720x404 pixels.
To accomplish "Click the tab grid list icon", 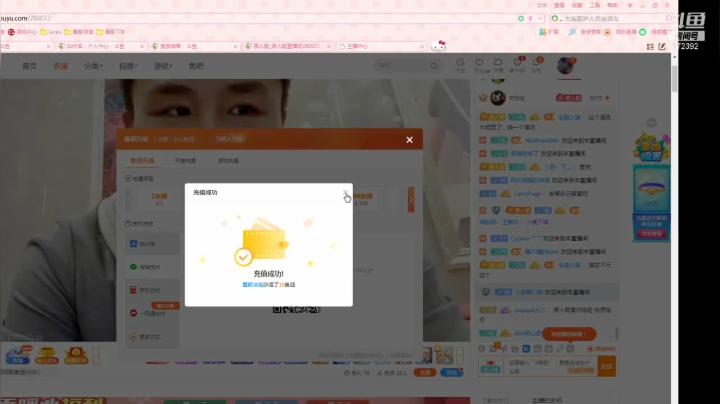I will point(650,46).
